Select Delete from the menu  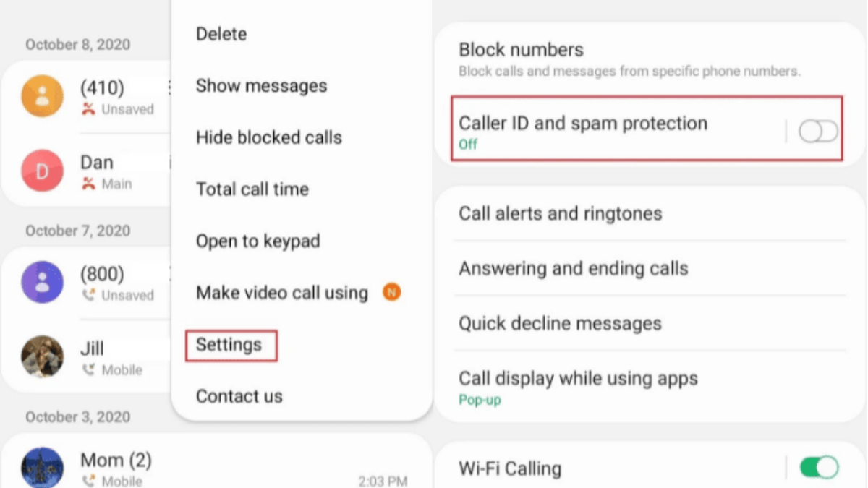coord(221,34)
